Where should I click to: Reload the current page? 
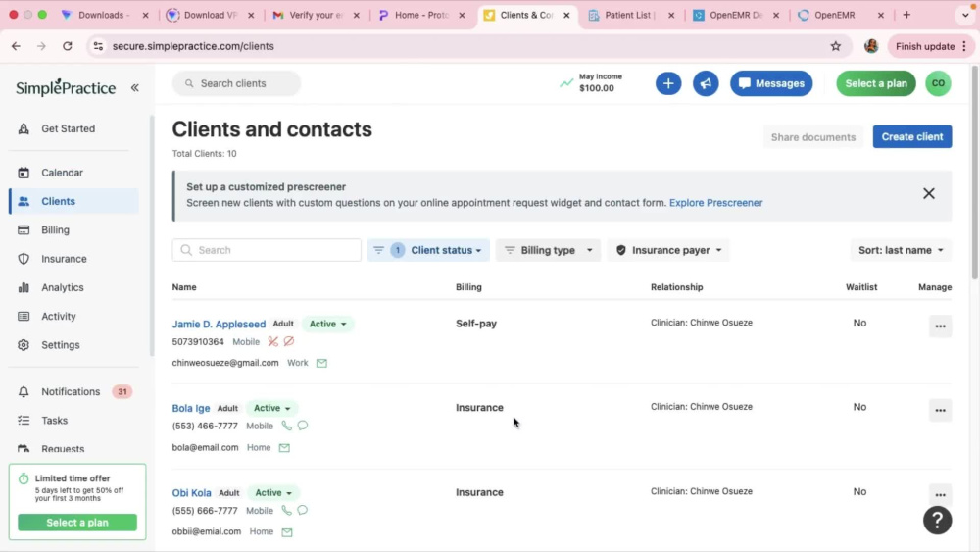[x=67, y=46]
